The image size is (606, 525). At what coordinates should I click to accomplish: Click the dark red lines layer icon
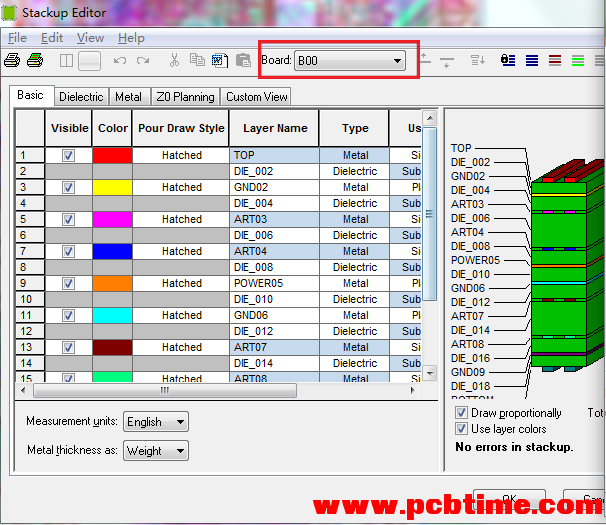555,60
